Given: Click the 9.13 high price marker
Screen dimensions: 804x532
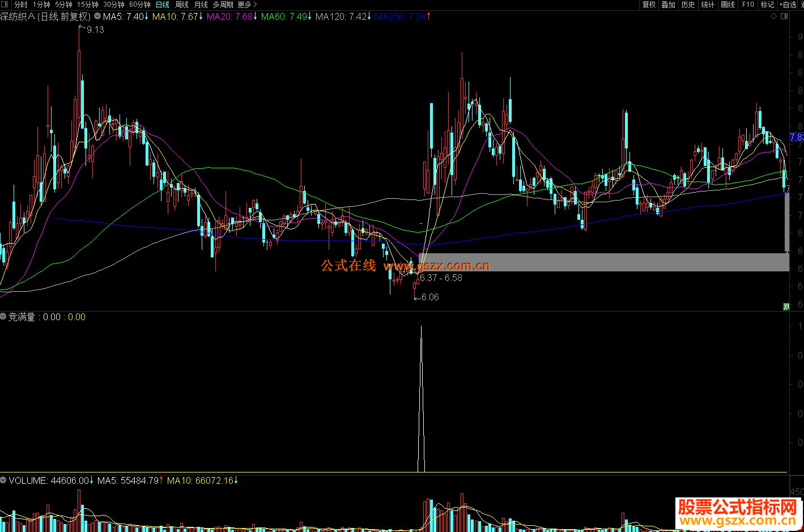Looking at the screenshot, I should click(x=95, y=29).
